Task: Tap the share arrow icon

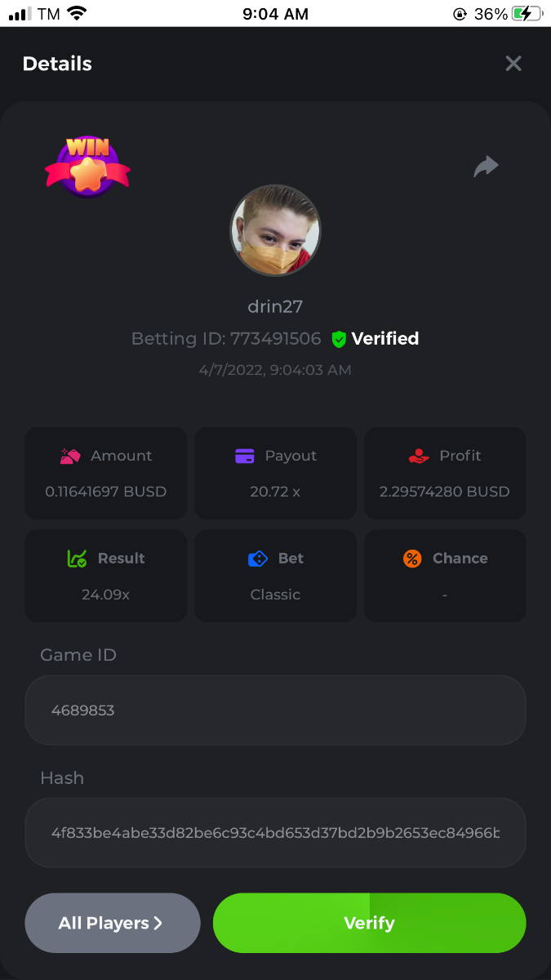Action: tap(487, 167)
